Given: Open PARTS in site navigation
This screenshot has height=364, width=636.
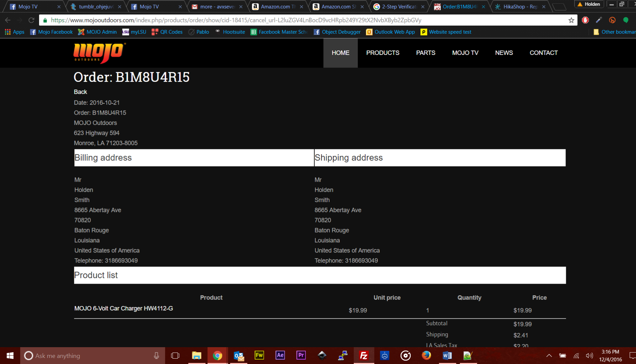Looking at the screenshot, I should 426,53.
